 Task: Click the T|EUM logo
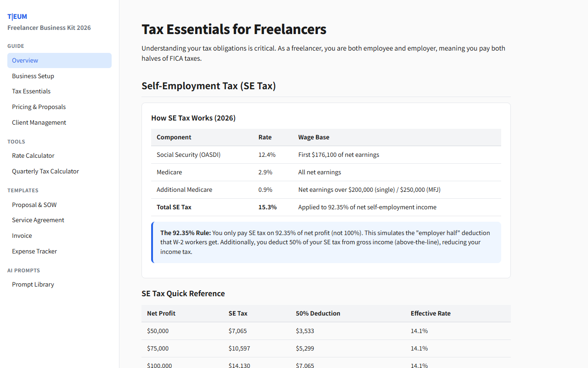click(x=17, y=16)
